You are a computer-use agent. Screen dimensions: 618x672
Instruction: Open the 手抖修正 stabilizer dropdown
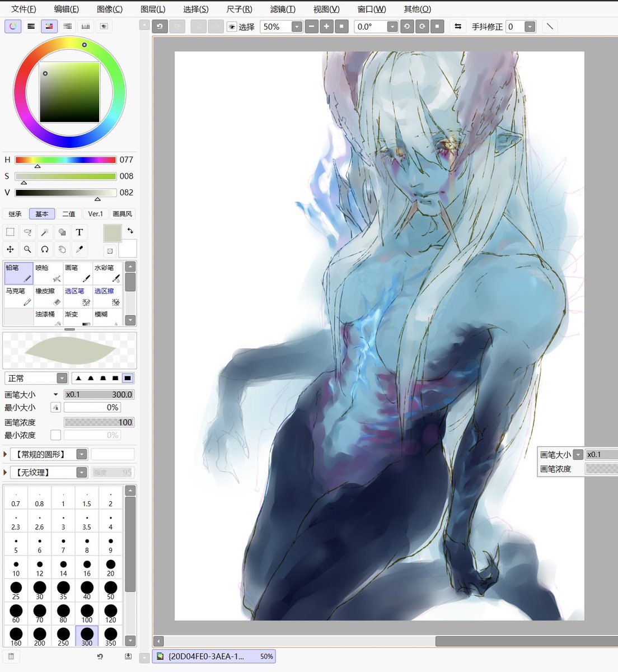coord(530,26)
